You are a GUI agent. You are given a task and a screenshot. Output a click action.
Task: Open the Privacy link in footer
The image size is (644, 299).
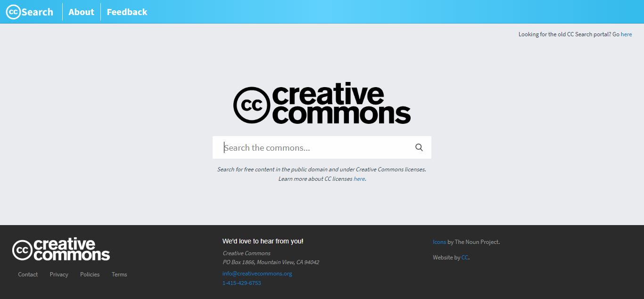pos(59,275)
